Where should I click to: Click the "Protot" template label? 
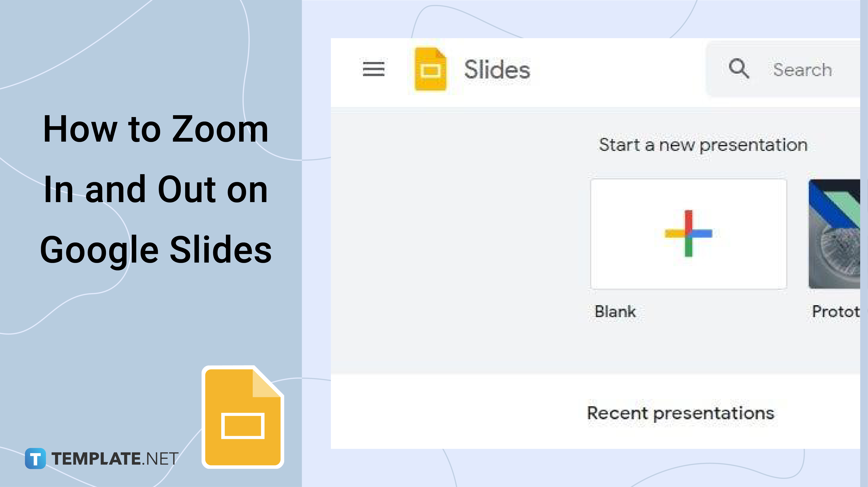click(x=836, y=311)
